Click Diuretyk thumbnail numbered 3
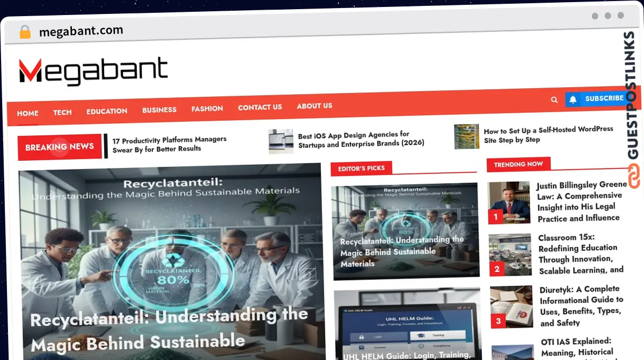The width and height of the screenshot is (644, 360). [511, 307]
